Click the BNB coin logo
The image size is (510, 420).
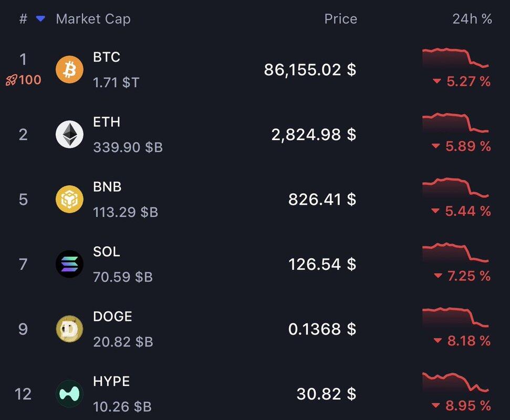pyautogui.click(x=69, y=199)
